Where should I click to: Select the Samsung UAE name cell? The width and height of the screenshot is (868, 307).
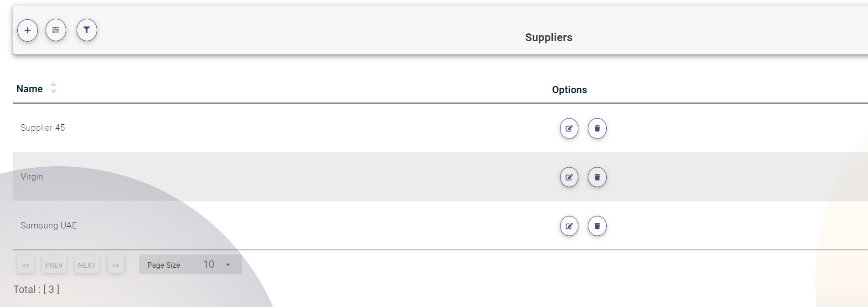tap(49, 226)
